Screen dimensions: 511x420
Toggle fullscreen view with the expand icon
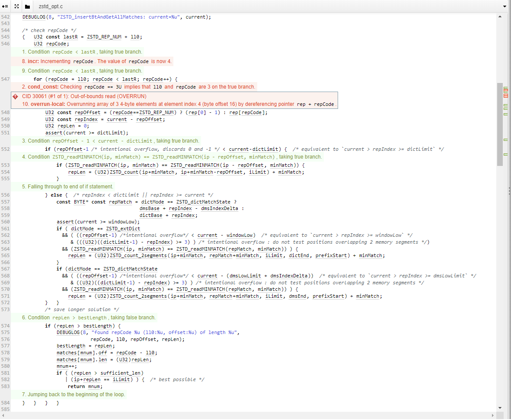[x=16, y=6]
